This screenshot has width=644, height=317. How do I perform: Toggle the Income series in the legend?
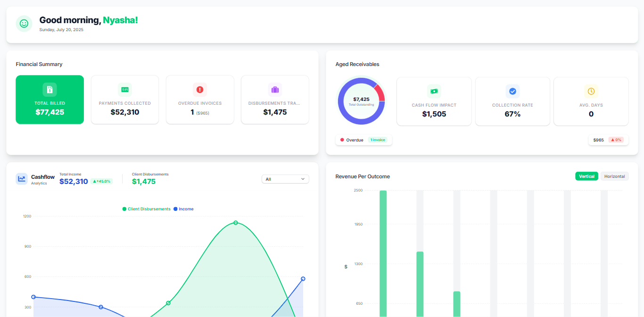click(183, 209)
